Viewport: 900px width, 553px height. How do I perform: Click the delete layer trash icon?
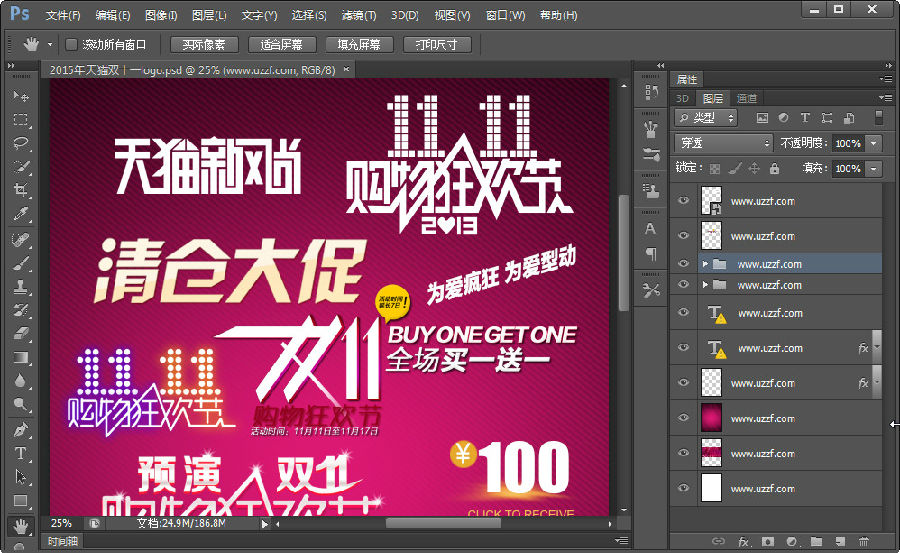pyautogui.click(x=863, y=541)
